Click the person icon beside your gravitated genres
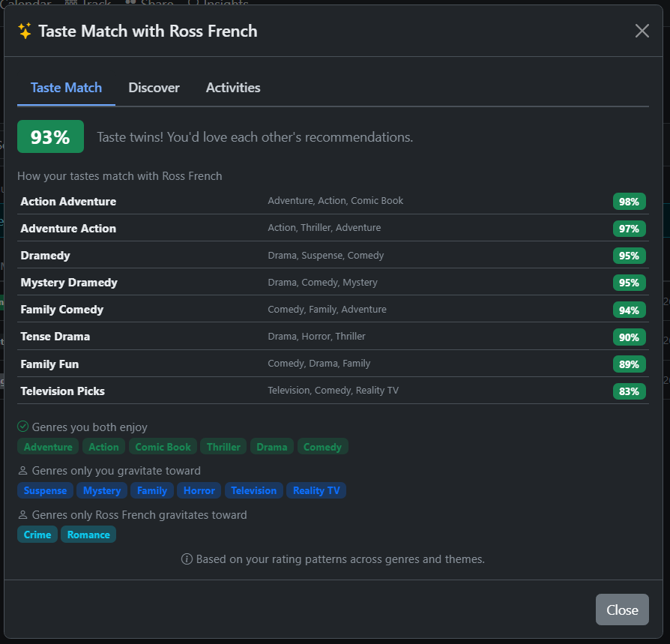 tap(22, 470)
